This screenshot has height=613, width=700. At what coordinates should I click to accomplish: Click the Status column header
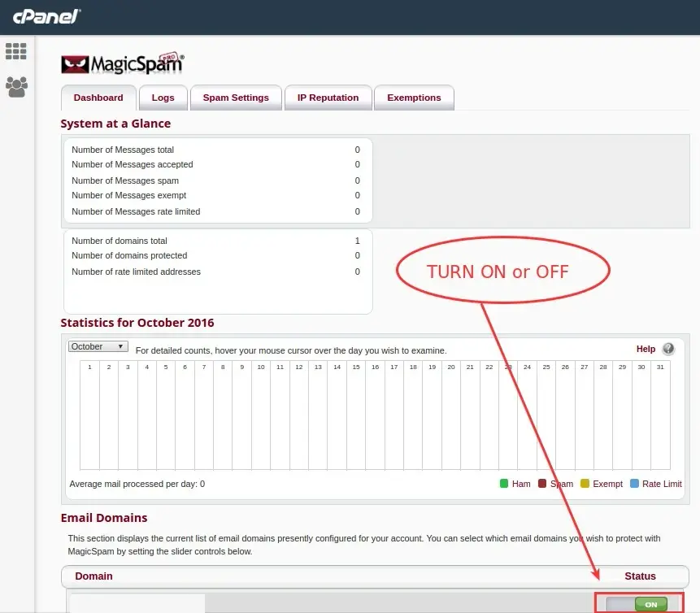point(640,576)
